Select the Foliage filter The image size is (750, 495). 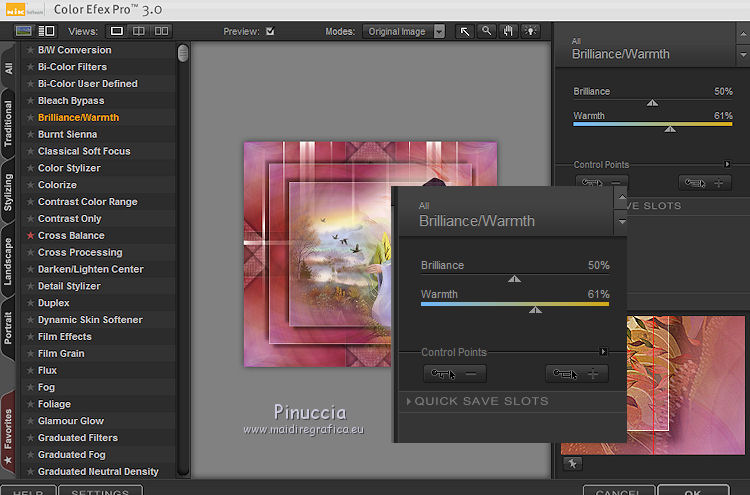coord(54,404)
